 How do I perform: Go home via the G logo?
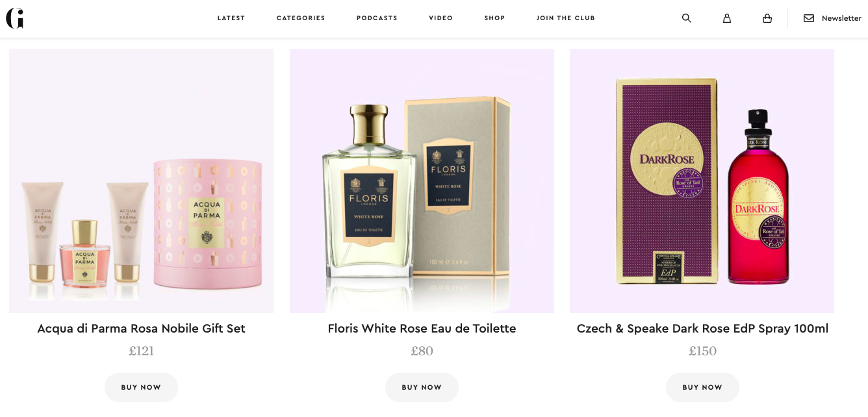coord(15,18)
